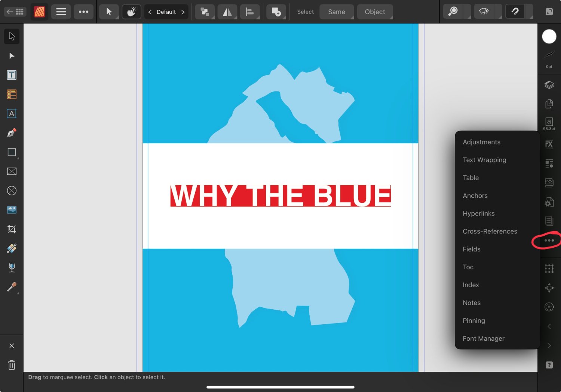The width and height of the screenshot is (561, 392).
Task: Open Font Manager from the list
Action: point(483,339)
